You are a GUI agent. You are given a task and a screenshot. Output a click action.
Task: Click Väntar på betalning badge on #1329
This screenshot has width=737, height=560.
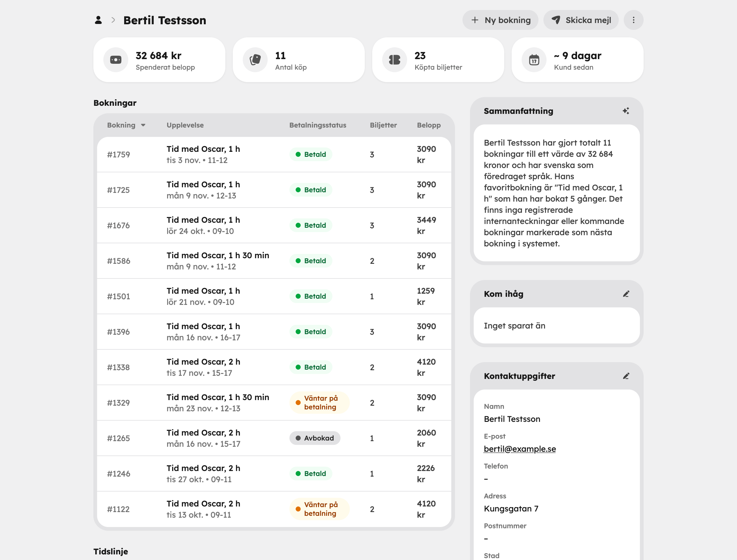[319, 403]
